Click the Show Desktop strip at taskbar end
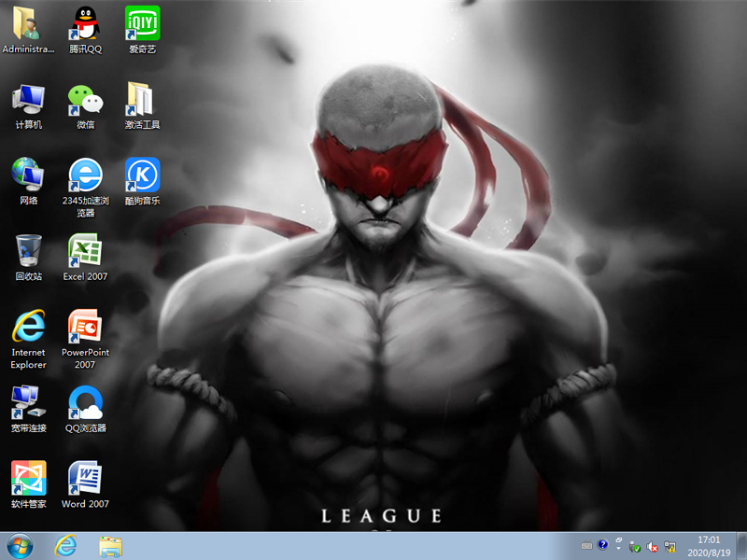747x560 pixels. tap(741, 546)
